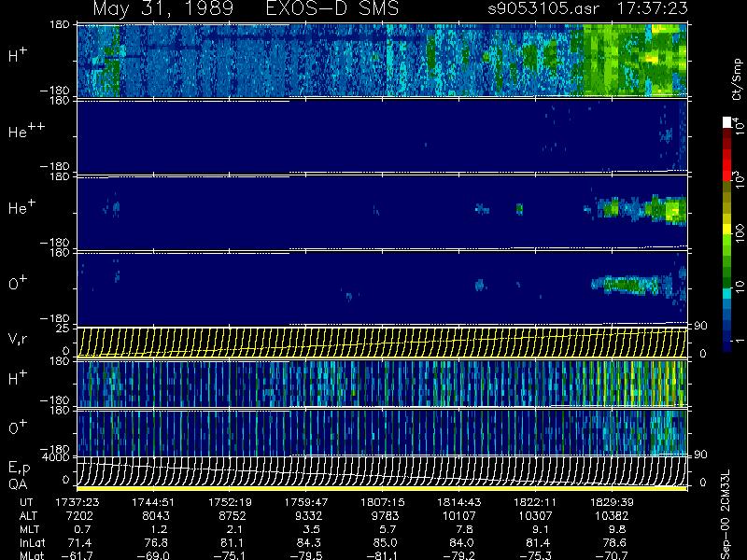747x560 pixels.
Task: Click altitude value "9332"
Action: coord(309,516)
